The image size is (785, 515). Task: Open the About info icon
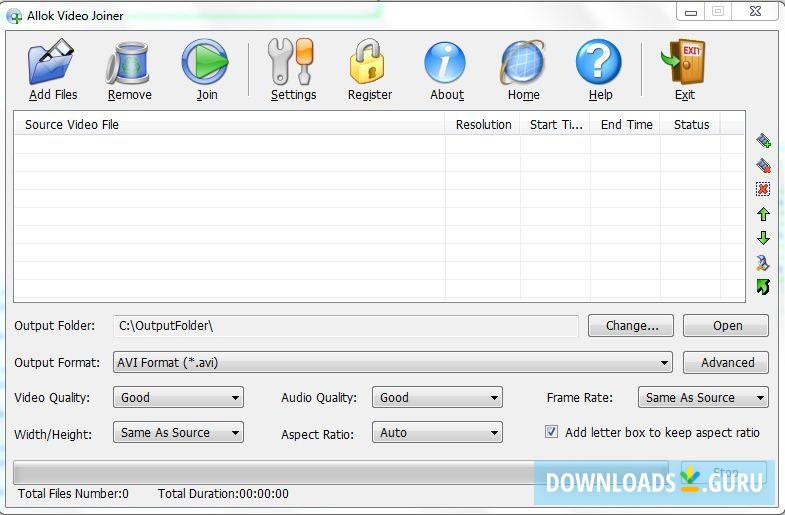click(445, 63)
